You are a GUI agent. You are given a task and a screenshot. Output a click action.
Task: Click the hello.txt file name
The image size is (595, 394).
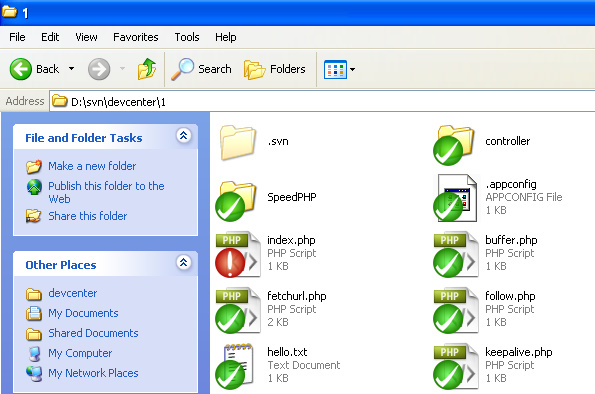point(287,352)
